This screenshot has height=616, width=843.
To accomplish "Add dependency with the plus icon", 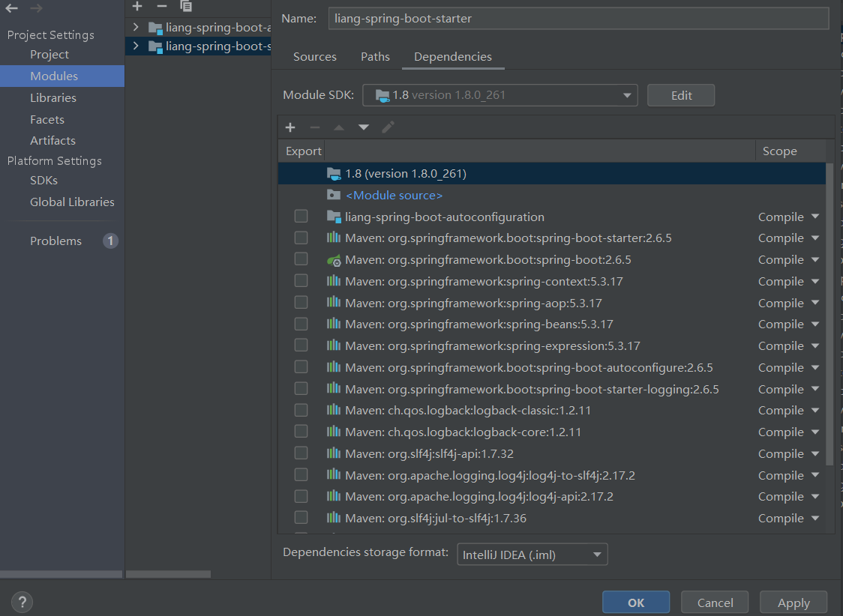I will [290, 127].
